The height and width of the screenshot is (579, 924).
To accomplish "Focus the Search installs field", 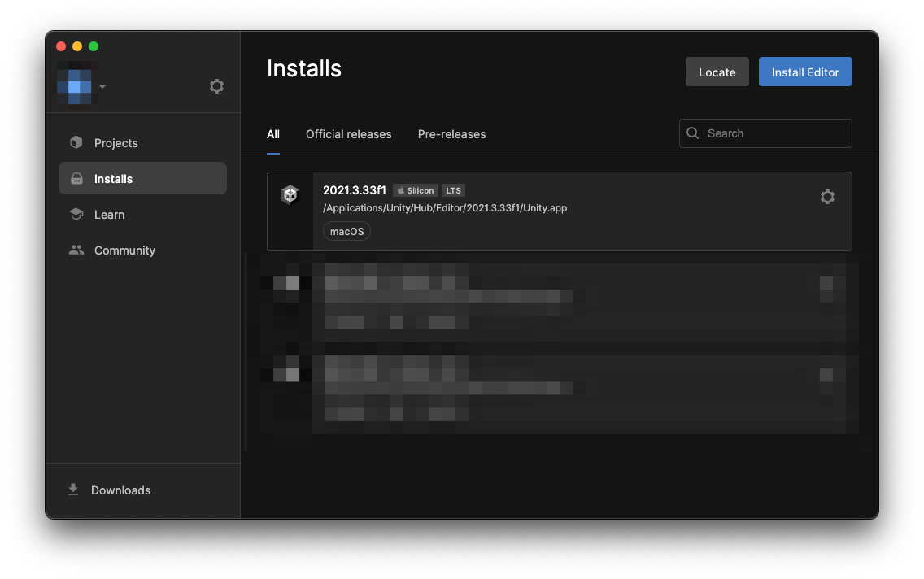I will [x=765, y=133].
